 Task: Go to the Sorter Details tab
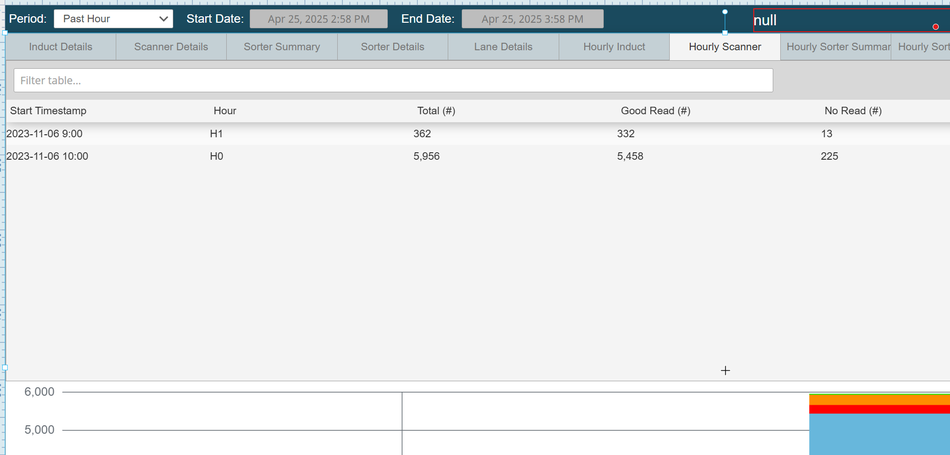(392, 47)
